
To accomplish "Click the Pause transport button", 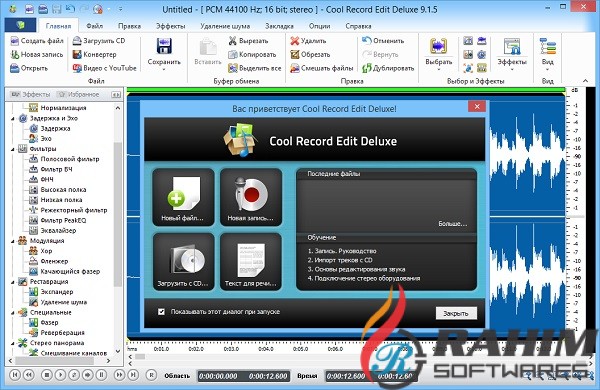I will 101,375.
